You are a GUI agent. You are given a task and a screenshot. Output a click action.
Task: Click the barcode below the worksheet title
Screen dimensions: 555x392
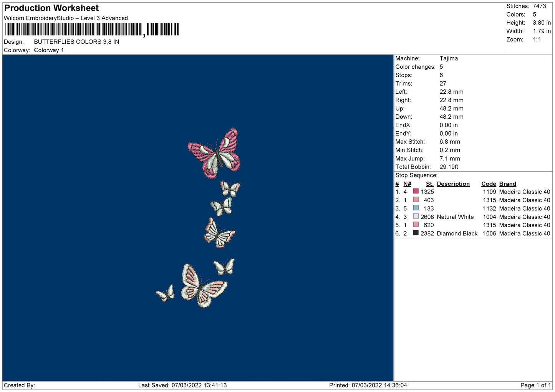pos(92,30)
